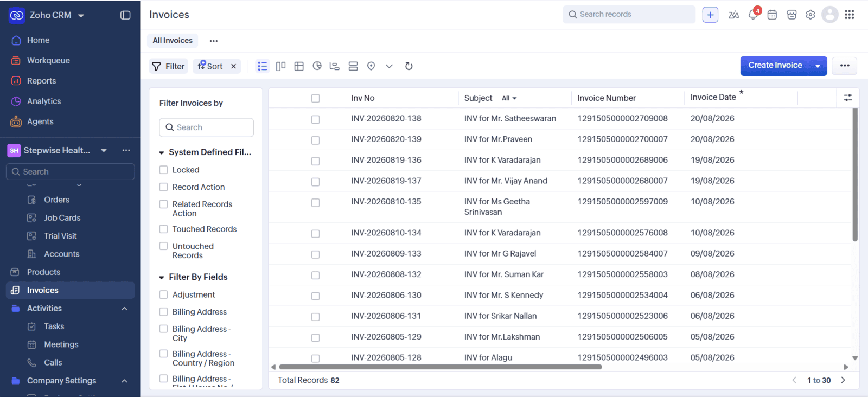
Task: Open the Home module
Action: point(38,40)
